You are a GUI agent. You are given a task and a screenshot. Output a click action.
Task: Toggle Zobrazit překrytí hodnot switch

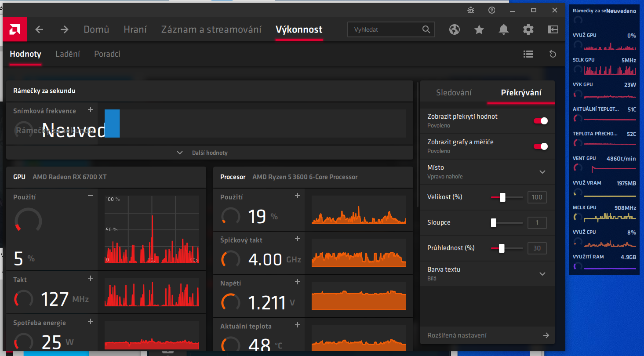pyautogui.click(x=541, y=121)
